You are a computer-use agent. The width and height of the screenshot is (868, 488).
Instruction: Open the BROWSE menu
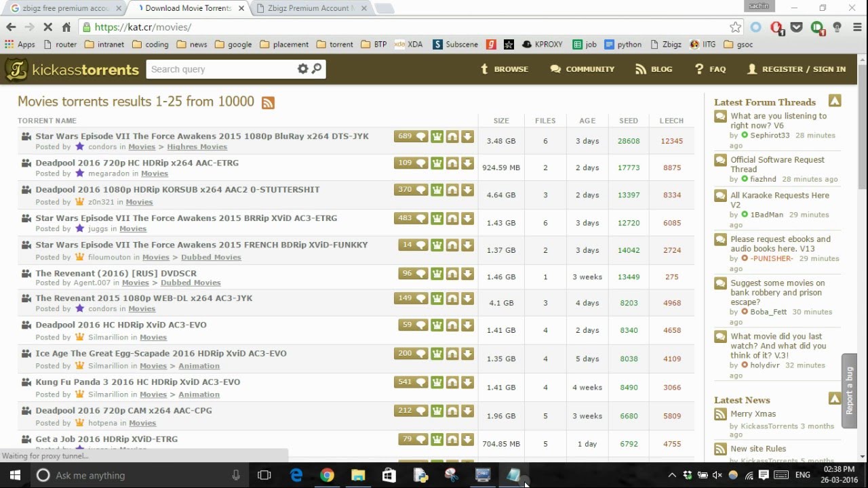tap(504, 69)
